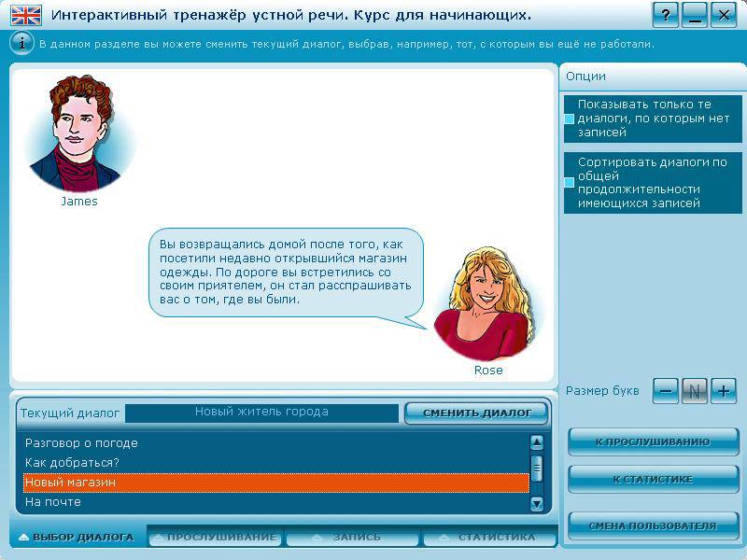Select the Разговор о погоде dialog
The height and width of the screenshot is (560, 747).
(82, 443)
